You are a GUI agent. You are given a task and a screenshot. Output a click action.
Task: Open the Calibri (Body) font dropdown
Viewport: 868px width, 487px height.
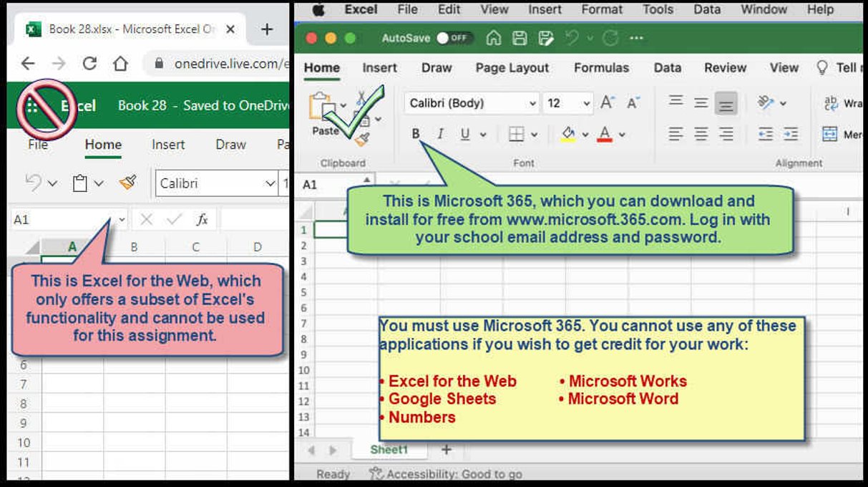coord(472,103)
